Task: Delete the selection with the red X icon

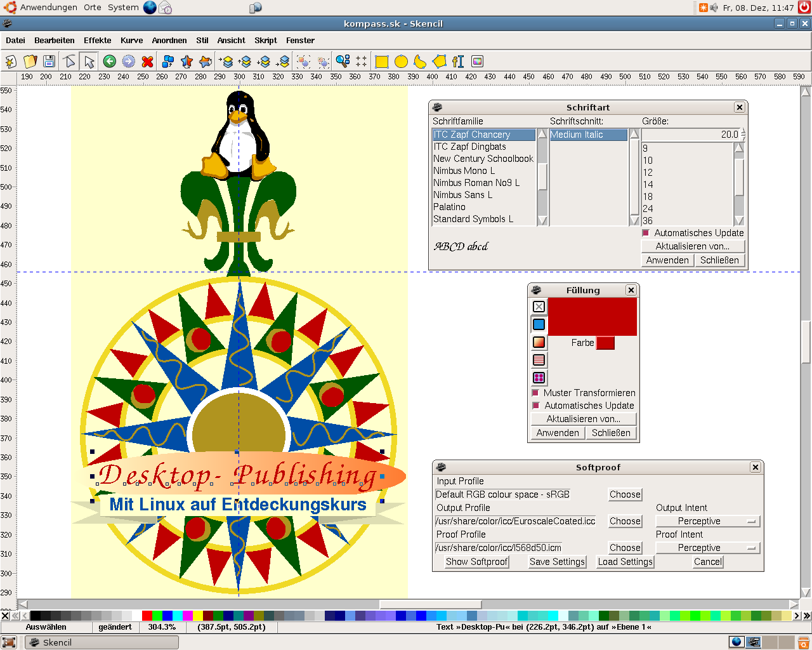Action: (148, 61)
